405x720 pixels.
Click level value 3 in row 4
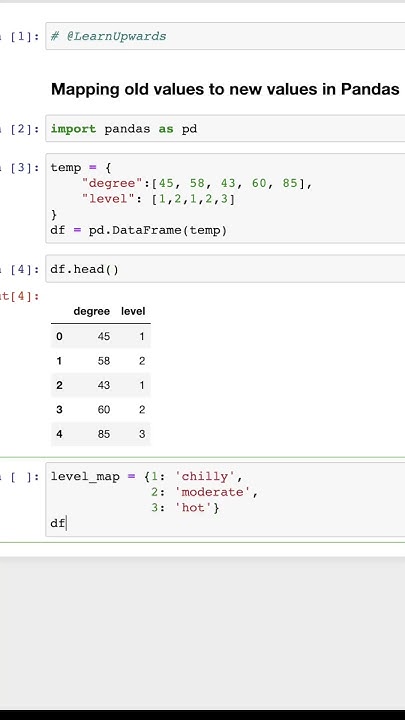click(x=142, y=434)
